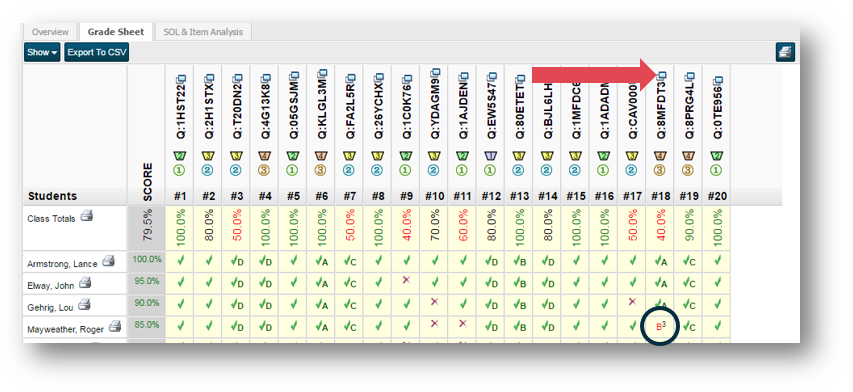Screen dimensions: 853x392
Task: Click the green difficulty badge in column #1
Action: point(180,157)
